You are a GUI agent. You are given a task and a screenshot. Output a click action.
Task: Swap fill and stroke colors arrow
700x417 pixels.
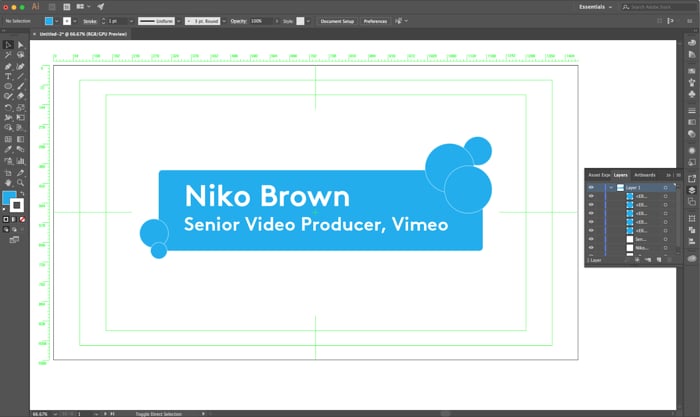pos(22,194)
